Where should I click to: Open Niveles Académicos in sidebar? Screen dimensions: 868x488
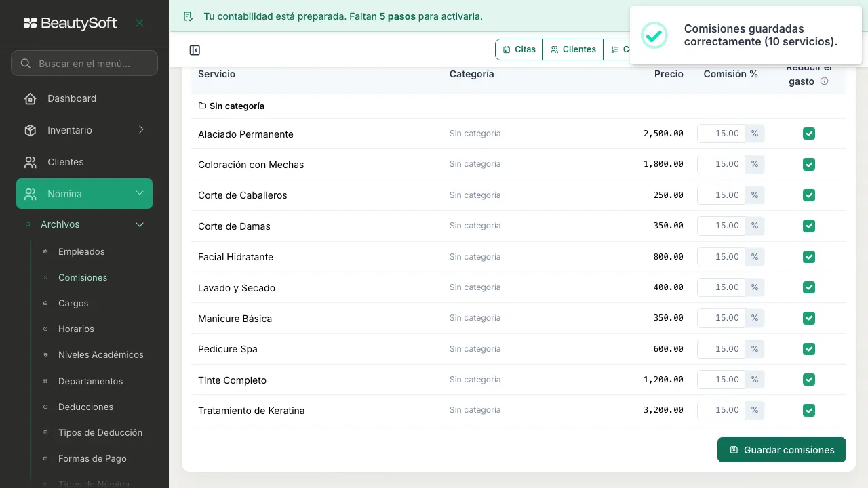coord(101,354)
